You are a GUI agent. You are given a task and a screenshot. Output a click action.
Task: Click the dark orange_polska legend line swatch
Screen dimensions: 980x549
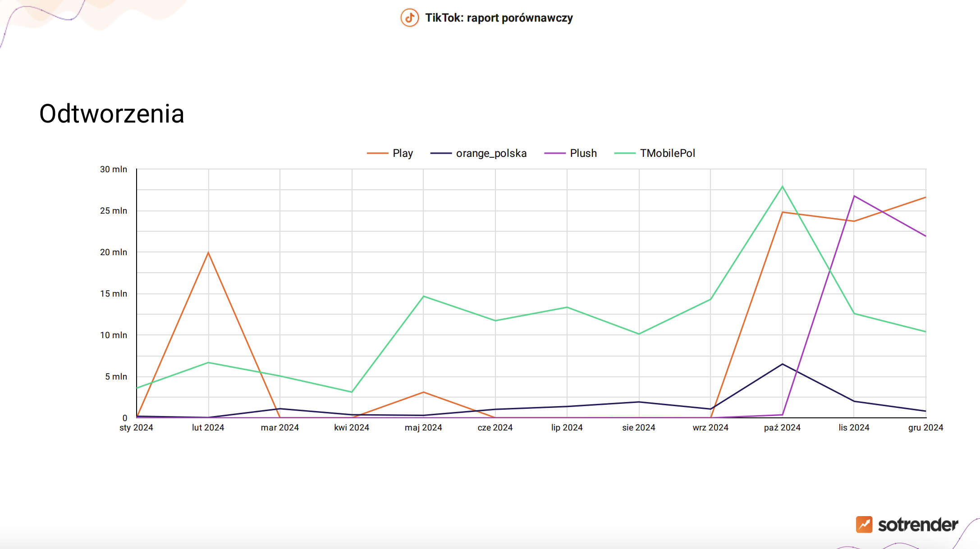point(441,153)
